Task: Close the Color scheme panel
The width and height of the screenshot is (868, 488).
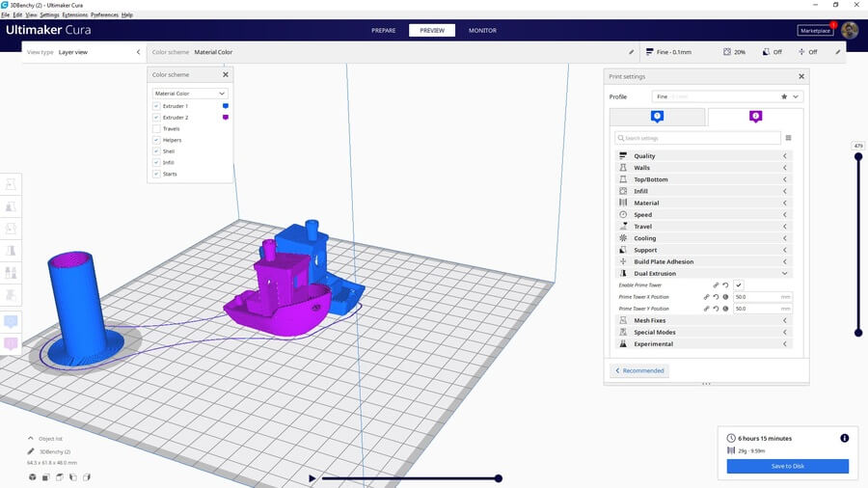Action: click(226, 74)
